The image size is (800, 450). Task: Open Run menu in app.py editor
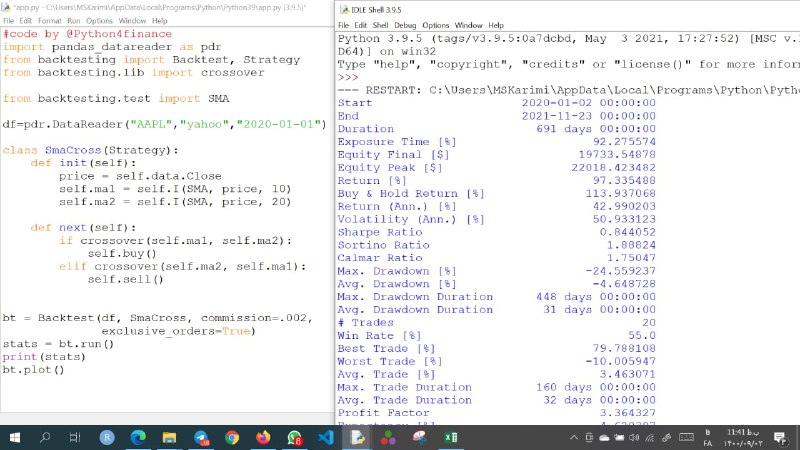[x=73, y=21]
